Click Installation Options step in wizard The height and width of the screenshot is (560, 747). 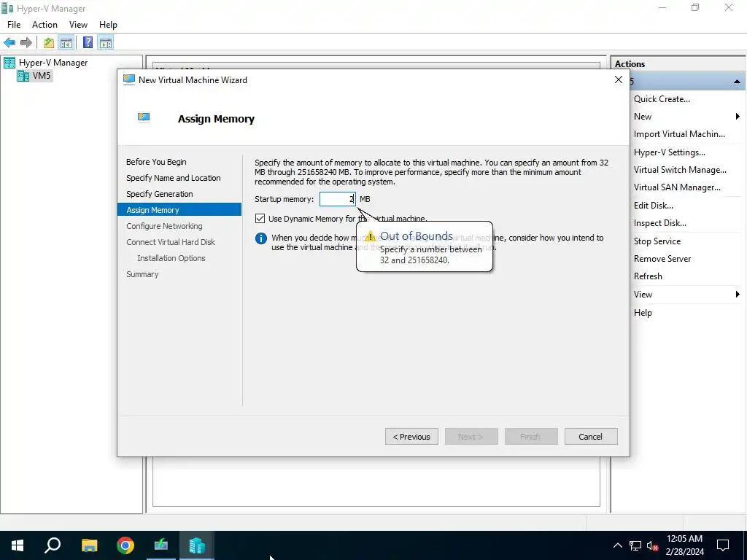tap(171, 258)
